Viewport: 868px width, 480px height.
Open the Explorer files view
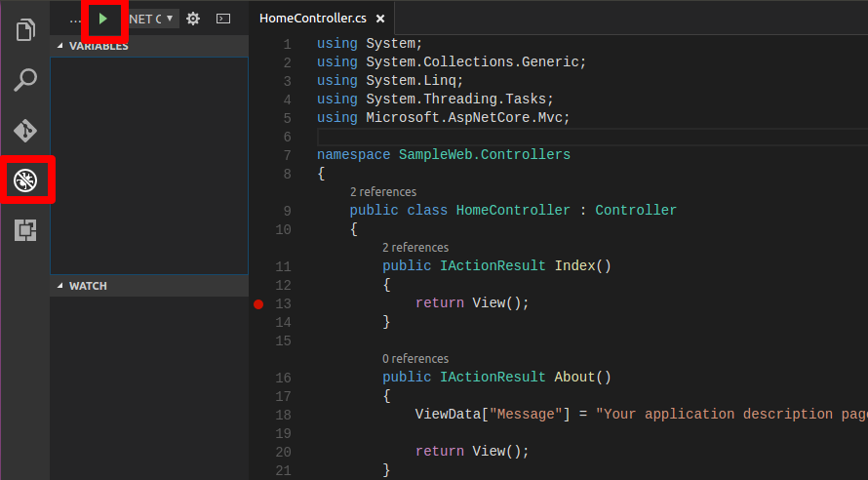click(25, 30)
